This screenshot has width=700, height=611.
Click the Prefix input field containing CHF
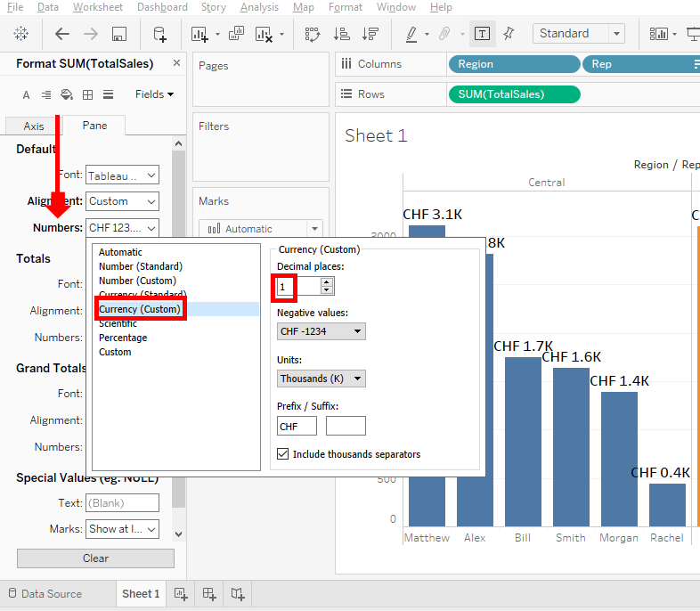tap(297, 427)
